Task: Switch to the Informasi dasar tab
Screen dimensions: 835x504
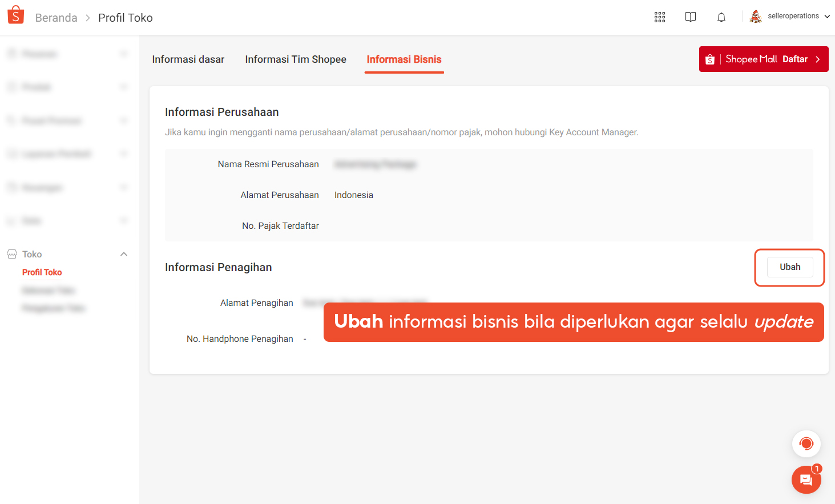Action: point(188,59)
